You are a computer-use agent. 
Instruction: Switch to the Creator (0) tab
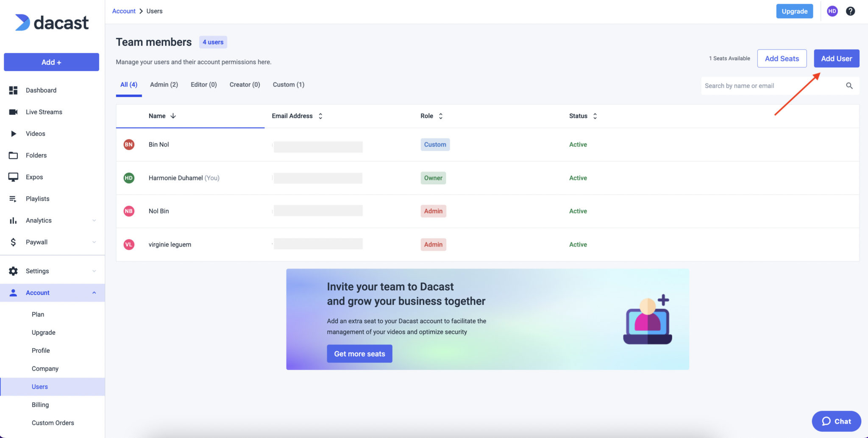tap(245, 85)
